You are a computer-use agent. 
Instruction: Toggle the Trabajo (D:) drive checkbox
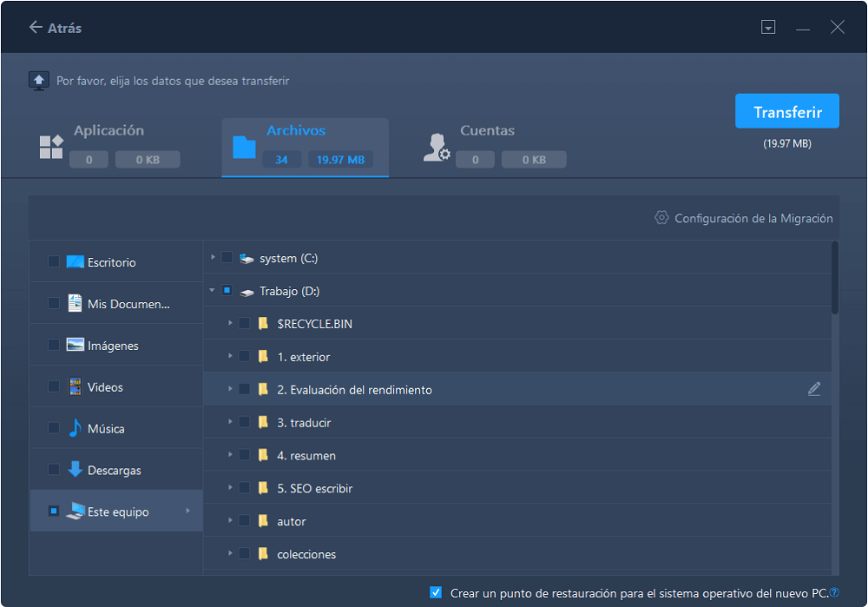227,290
